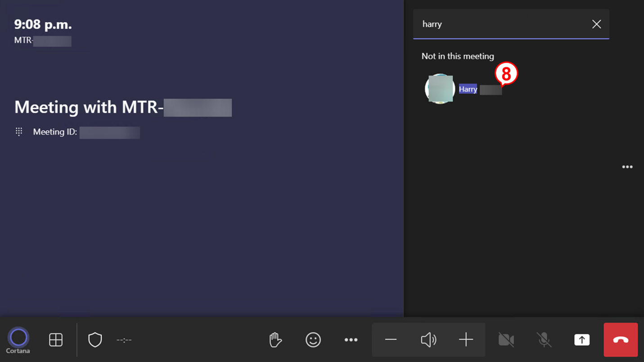Viewport: 644px width, 362px height.
Task: Share content using the upload arrow icon
Action: coord(582,340)
